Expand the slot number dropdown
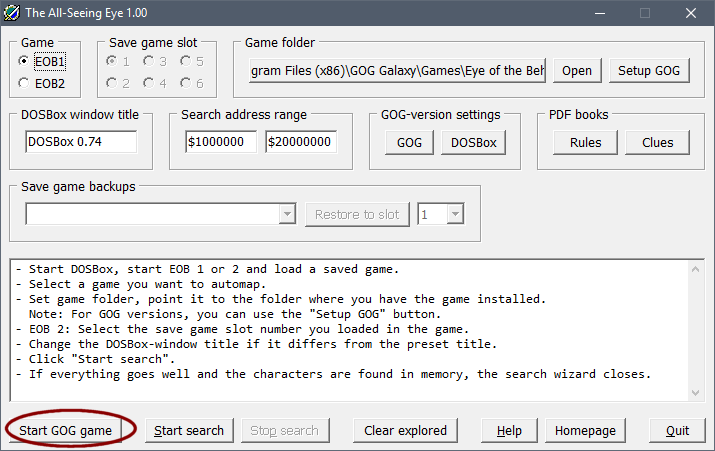715x451 pixels. pos(455,214)
